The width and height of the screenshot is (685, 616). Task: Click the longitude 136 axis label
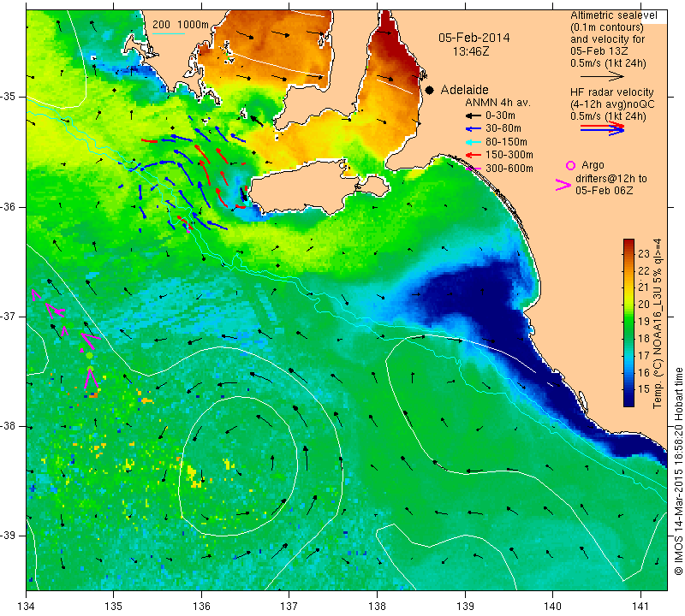[x=201, y=606]
